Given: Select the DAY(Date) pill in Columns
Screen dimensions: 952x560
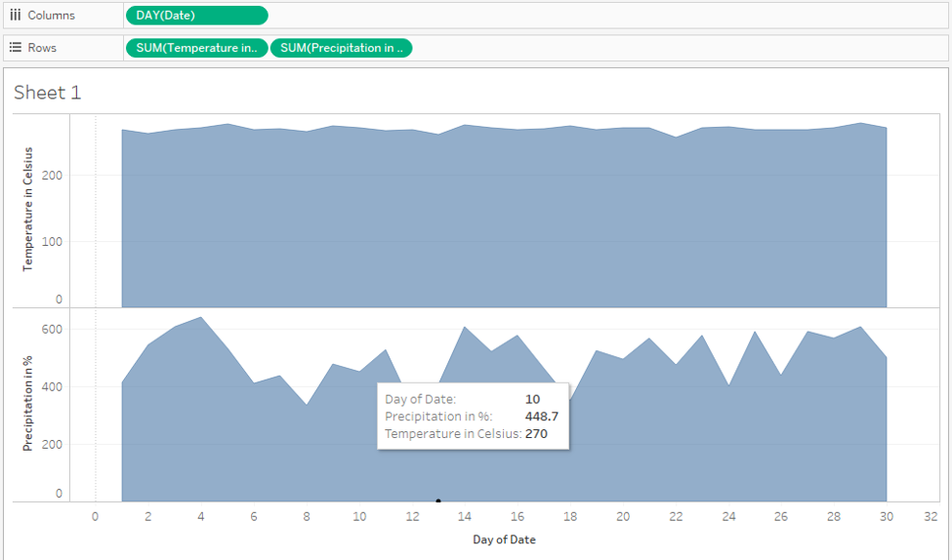Looking at the screenshot, I should pos(196,16).
